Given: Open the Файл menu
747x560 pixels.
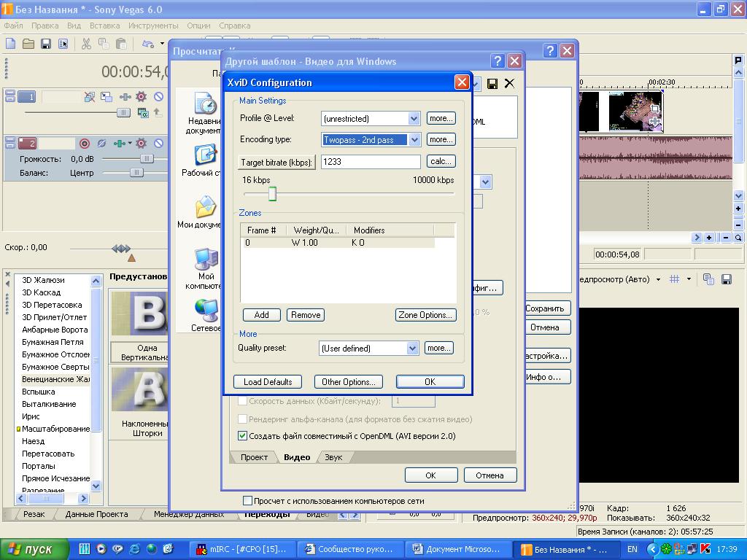Looking at the screenshot, I should (x=13, y=26).
